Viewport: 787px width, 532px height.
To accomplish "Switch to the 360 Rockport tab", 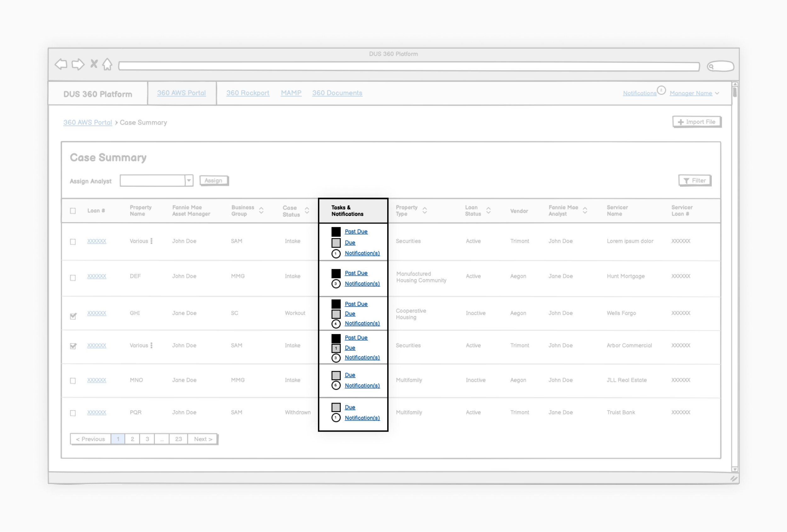I will (x=247, y=93).
